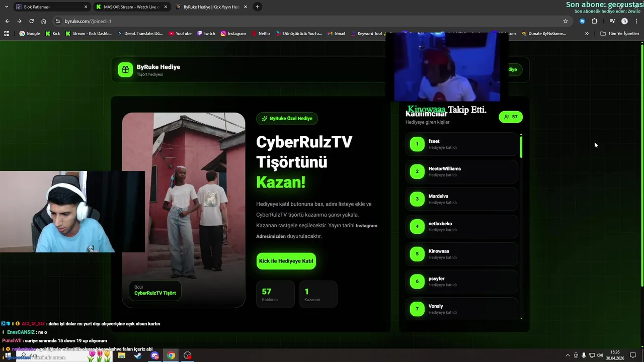Screen dimensions: 644x362
Task: Select participant netluxbeko in the list
Action: click(461, 227)
